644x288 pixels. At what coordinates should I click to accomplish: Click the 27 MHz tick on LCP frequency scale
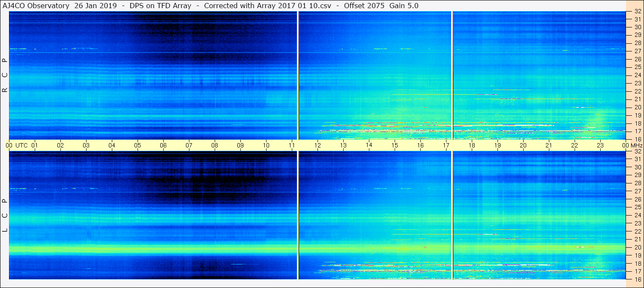638,191
